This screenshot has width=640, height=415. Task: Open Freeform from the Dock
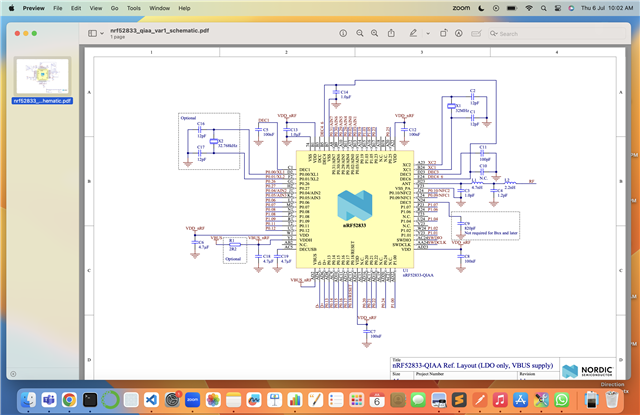click(254, 400)
